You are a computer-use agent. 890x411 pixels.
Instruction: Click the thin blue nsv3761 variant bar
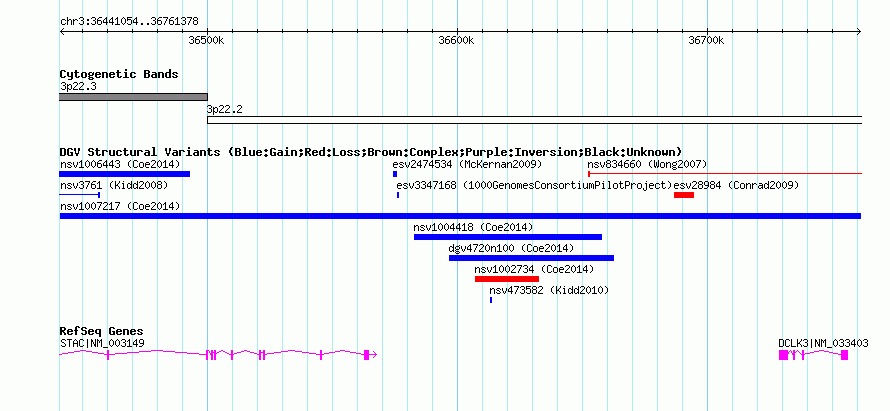(x=80, y=195)
